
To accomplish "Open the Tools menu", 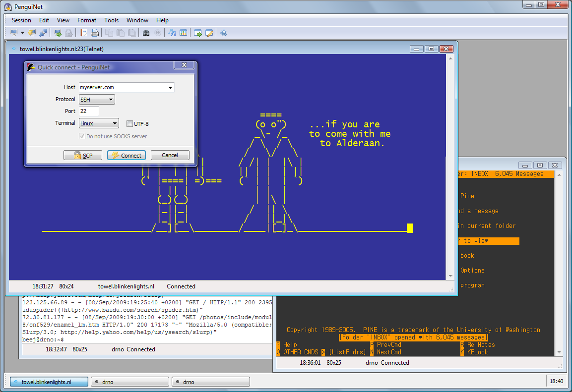I will pyautogui.click(x=111, y=20).
